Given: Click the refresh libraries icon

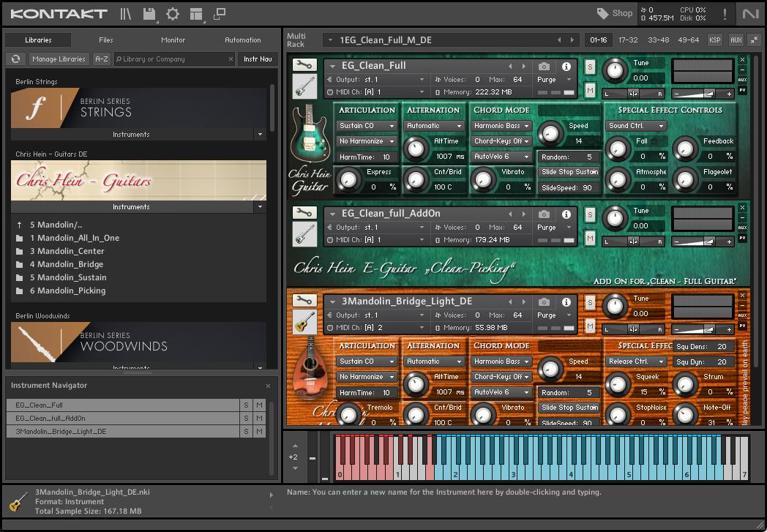Looking at the screenshot, I should (15, 59).
